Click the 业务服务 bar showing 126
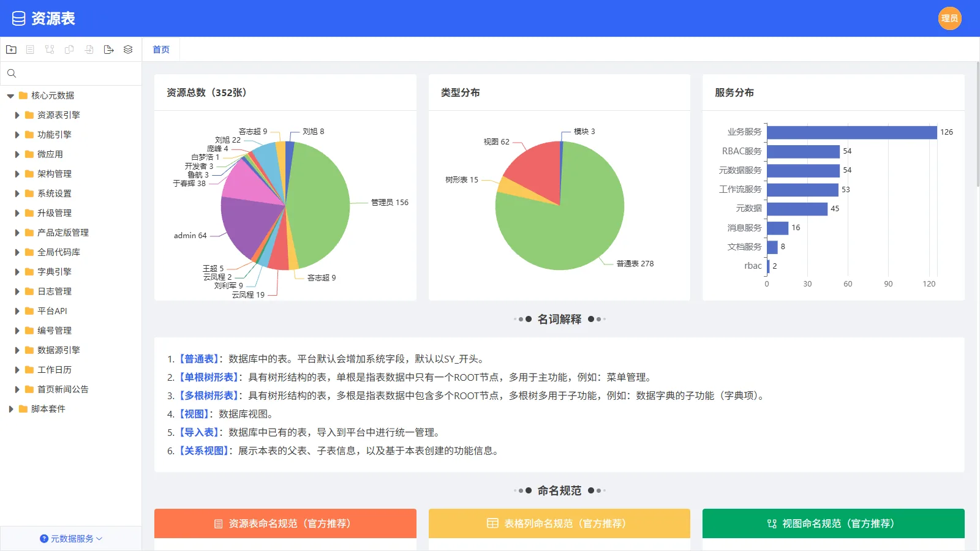Viewport: 980px width, 551px height. [852, 132]
